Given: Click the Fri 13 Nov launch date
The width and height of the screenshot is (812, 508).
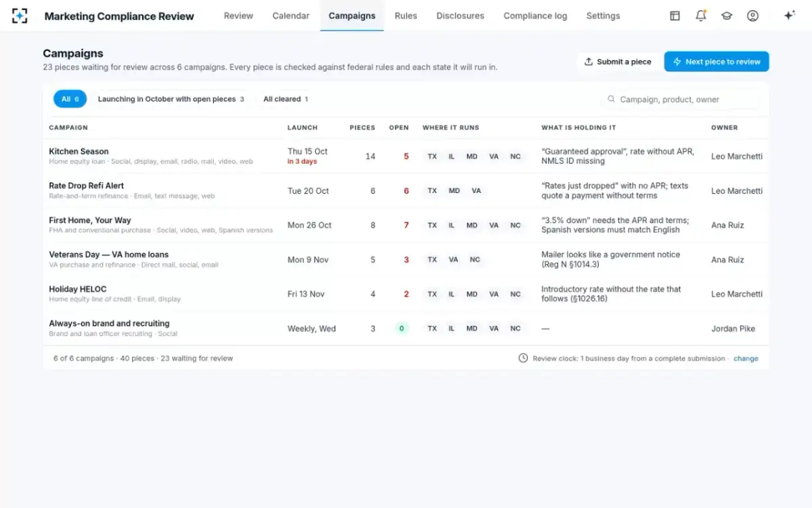Looking at the screenshot, I should click(306, 294).
